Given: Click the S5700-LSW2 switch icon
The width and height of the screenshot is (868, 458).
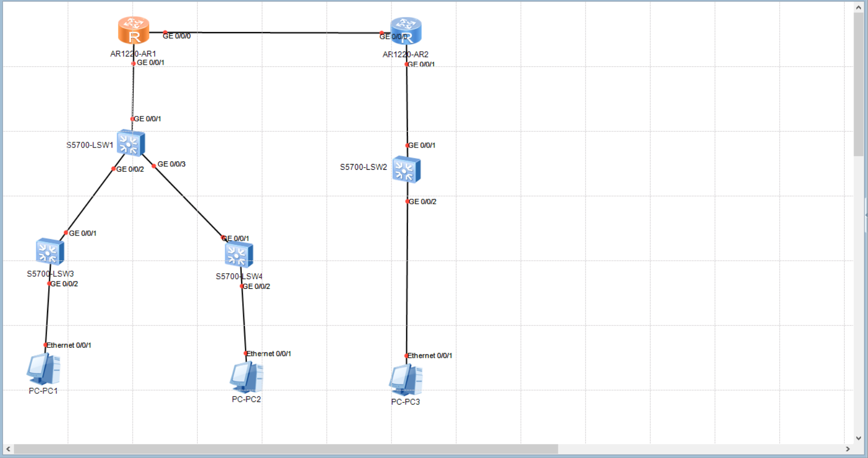Looking at the screenshot, I should tap(406, 169).
